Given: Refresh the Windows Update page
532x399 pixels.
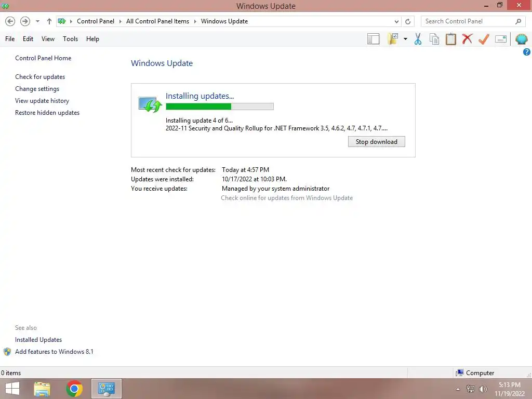Looking at the screenshot, I should click(408, 21).
